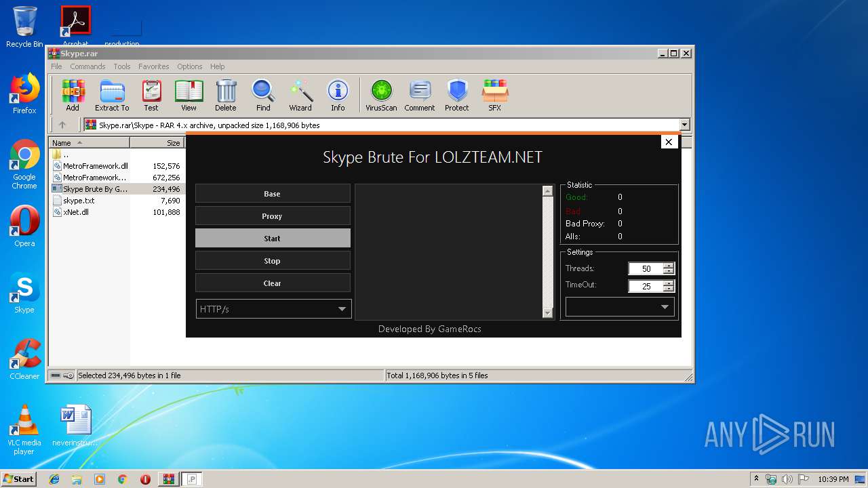The height and width of the screenshot is (488, 868).
Task: Close the Skype Brute window
Action: [x=669, y=142]
